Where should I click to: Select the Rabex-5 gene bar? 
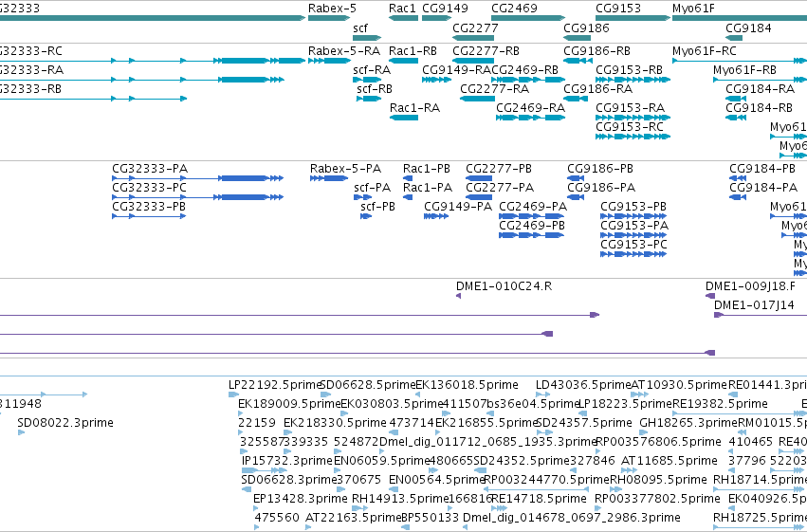tap(329, 18)
